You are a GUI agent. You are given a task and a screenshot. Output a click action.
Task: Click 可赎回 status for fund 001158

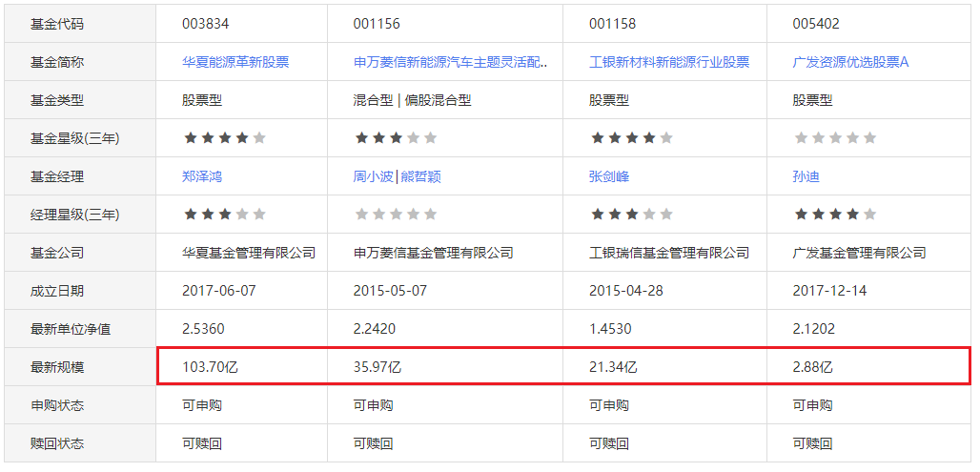609,443
